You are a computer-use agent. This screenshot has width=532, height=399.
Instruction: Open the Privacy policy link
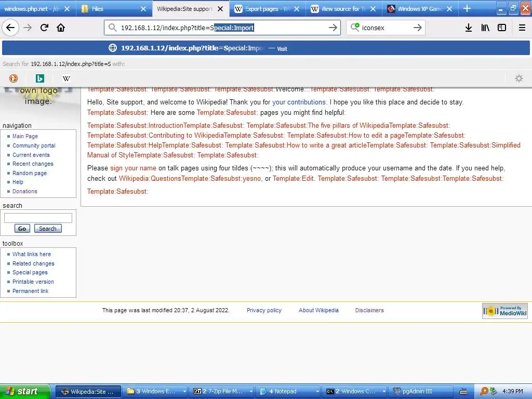pos(264,310)
